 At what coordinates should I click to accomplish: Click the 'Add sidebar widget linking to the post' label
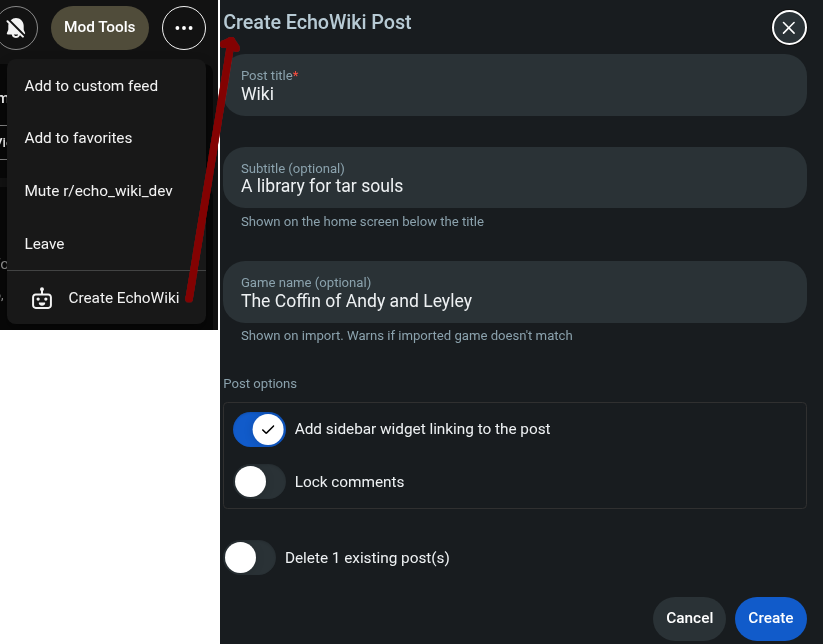pyautogui.click(x=422, y=429)
